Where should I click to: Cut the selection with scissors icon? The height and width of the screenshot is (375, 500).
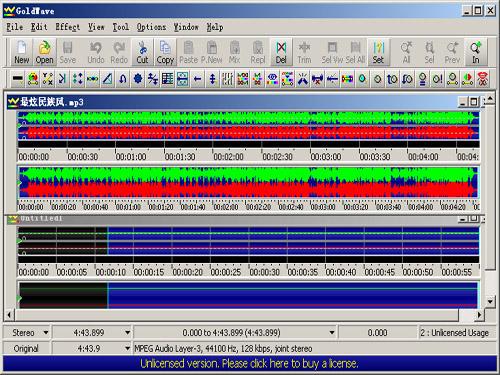click(142, 52)
